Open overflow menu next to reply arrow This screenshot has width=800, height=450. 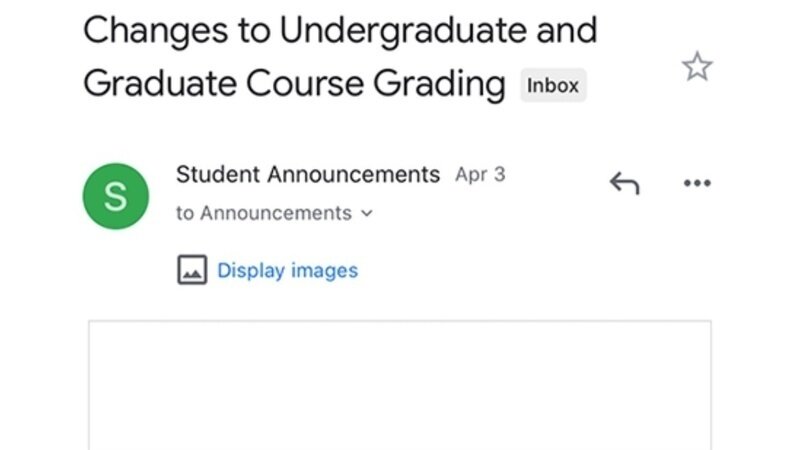coord(696,183)
